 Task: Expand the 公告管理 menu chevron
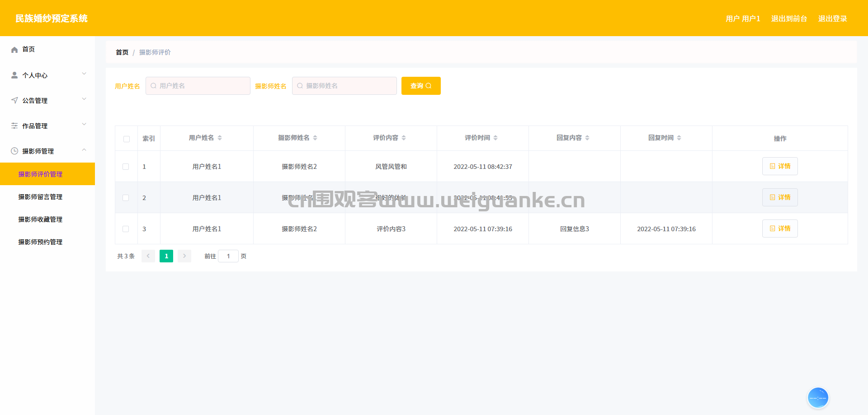[84, 99]
